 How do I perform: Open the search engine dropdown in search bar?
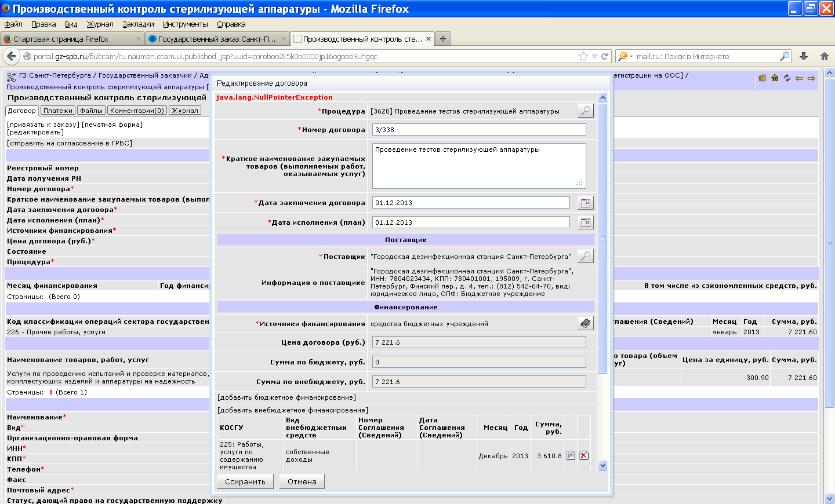tap(625, 56)
